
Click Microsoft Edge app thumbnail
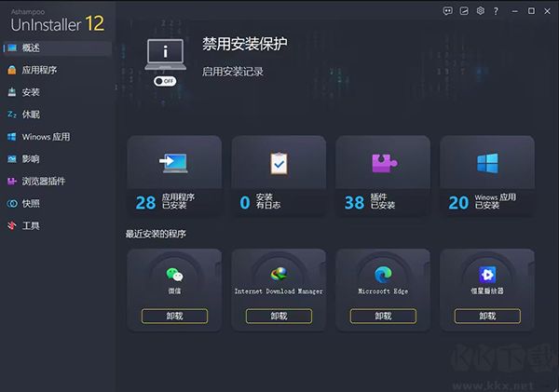point(383,275)
